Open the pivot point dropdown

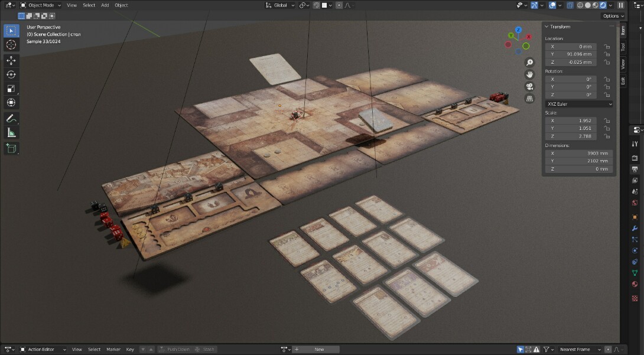click(304, 5)
